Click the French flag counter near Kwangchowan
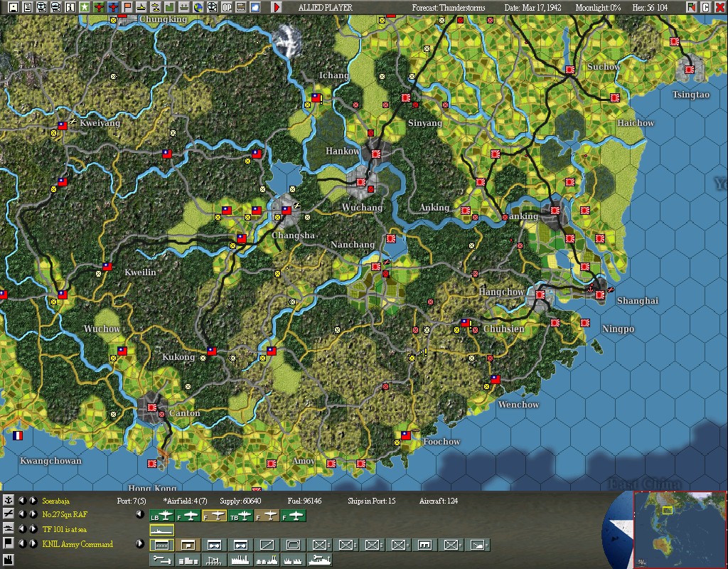The height and width of the screenshot is (569, 728). pos(18,435)
